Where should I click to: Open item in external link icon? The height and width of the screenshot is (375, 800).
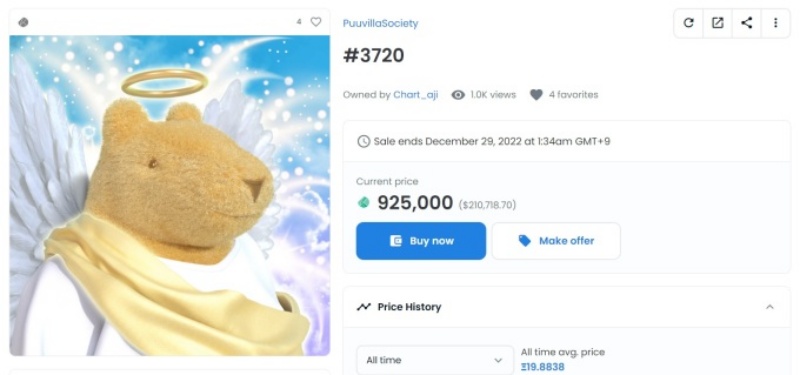[717, 23]
